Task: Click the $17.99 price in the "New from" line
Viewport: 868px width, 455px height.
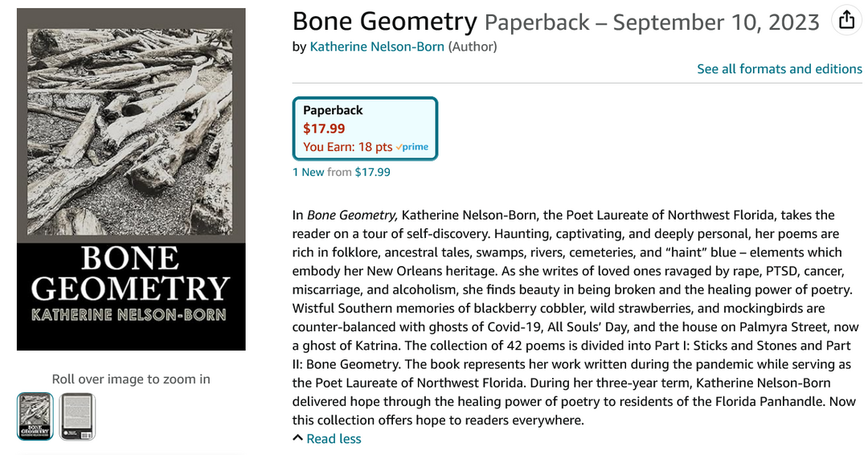Action: [372, 172]
